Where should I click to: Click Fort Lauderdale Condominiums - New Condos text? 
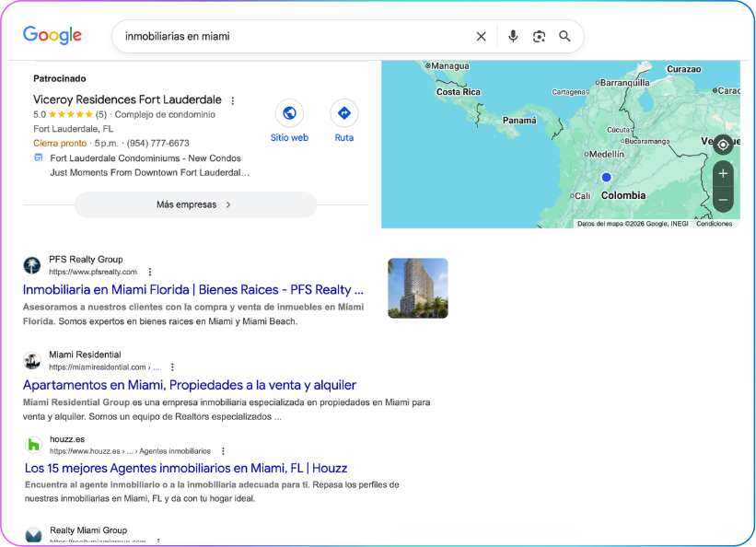[x=145, y=158]
